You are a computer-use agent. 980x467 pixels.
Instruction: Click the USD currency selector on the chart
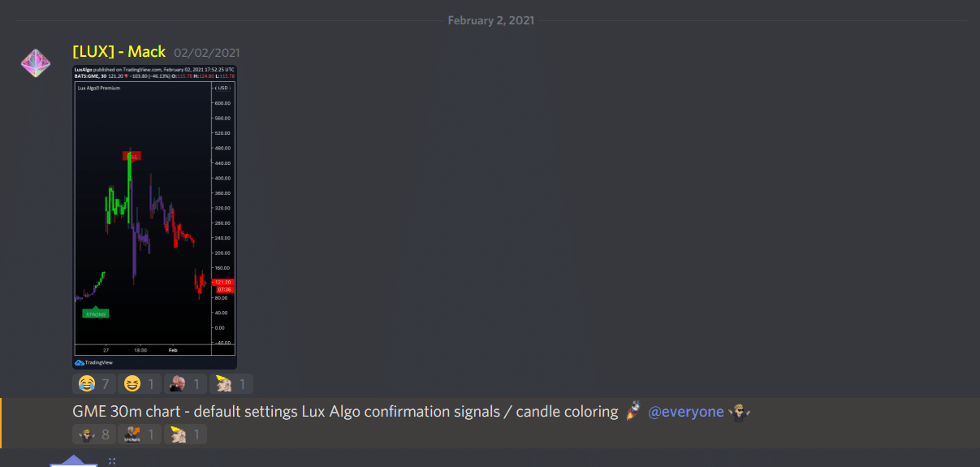(222, 88)
